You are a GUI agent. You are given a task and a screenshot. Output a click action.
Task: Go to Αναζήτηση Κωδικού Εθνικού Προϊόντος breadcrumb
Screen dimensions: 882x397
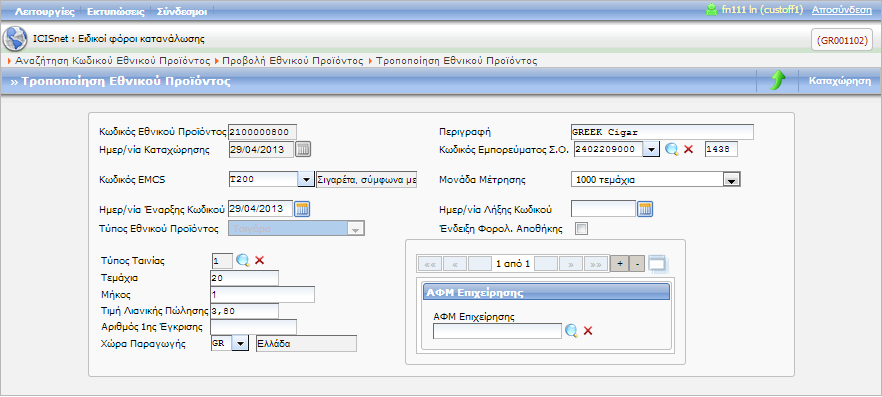pos(113,60)
